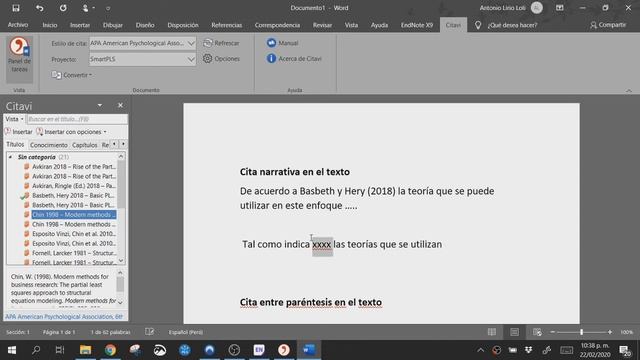
Task: Select the highlighted Chin 1998 Modern methods reference
Action: [73, 215]
